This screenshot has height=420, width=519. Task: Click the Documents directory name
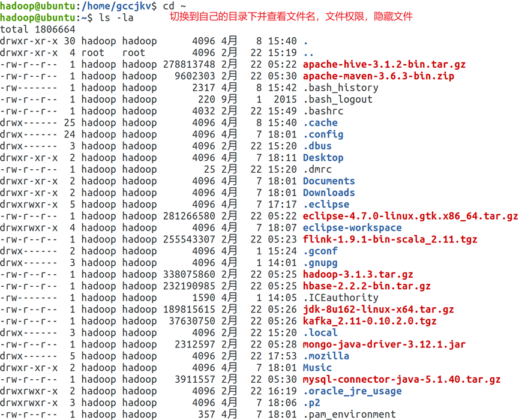329,181
